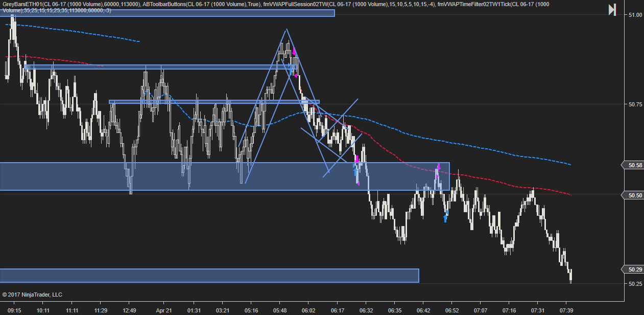Click the 07:16 time axis label
Image resolution: width=644 pixels, height=315 pixels.
click(509, 310)
